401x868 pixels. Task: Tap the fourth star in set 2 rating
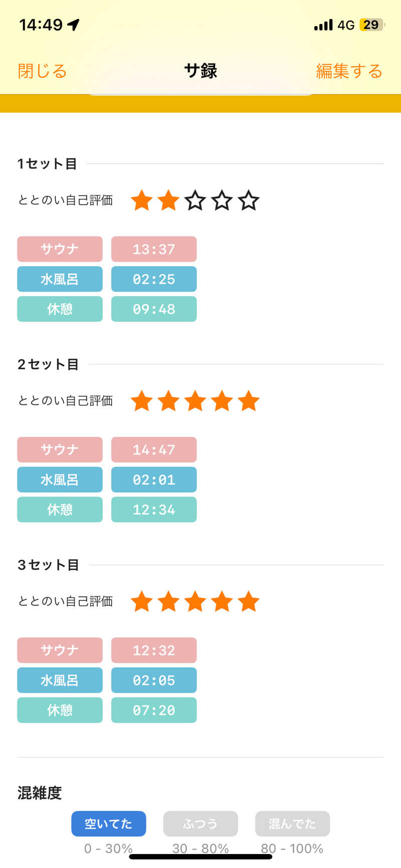tap(222, 401)
